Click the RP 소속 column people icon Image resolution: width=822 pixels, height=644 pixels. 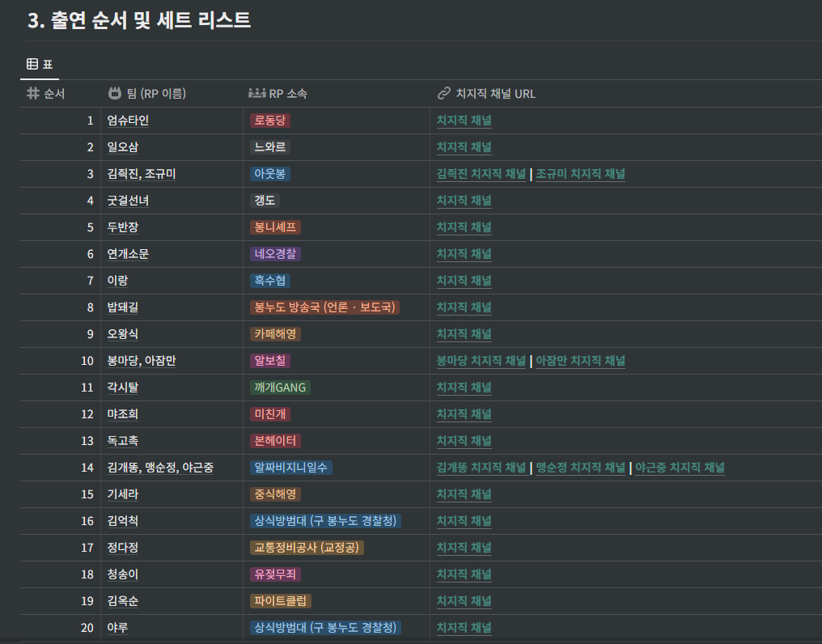[x=257, y=93]
